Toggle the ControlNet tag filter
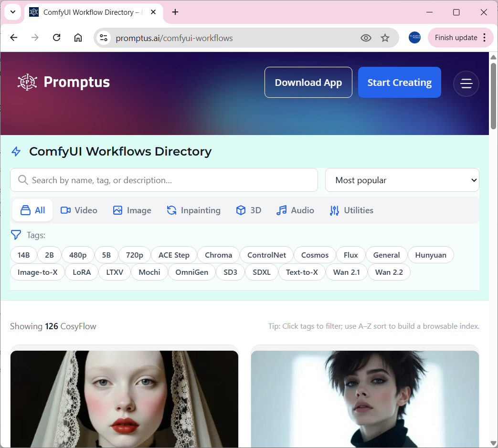Image resolution: width=498 pixels, height=448 pixels. click(x=266, y=255)
